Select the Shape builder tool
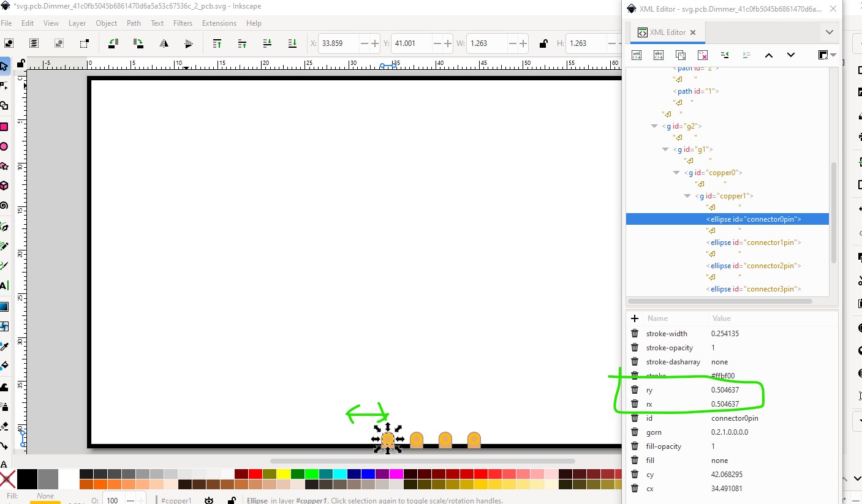 click(x=4, y=106)
